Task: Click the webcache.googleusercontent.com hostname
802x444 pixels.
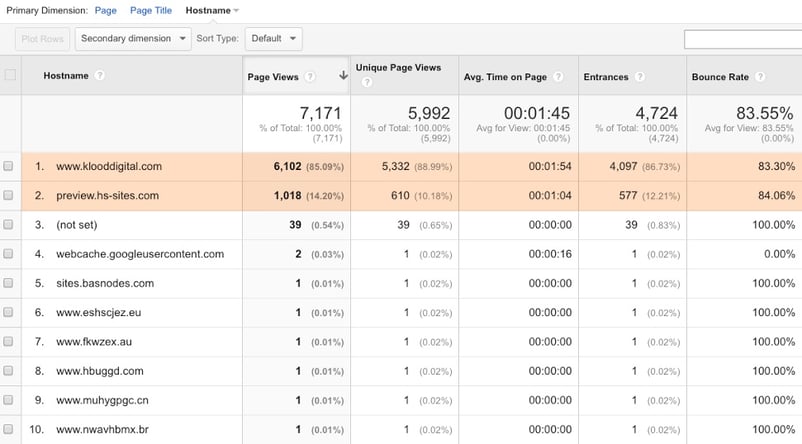Action: 139,254
